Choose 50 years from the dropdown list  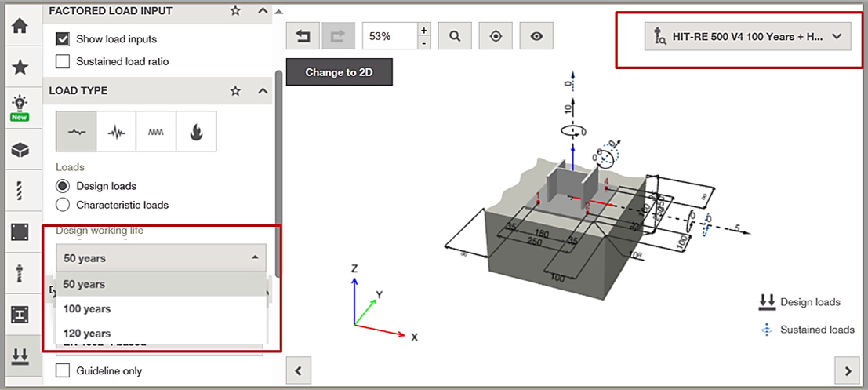(x=161, y=283)
